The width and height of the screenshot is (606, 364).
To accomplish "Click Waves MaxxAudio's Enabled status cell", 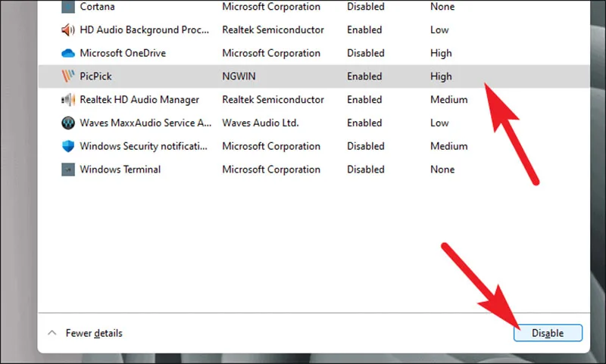I will click(364, 123).
